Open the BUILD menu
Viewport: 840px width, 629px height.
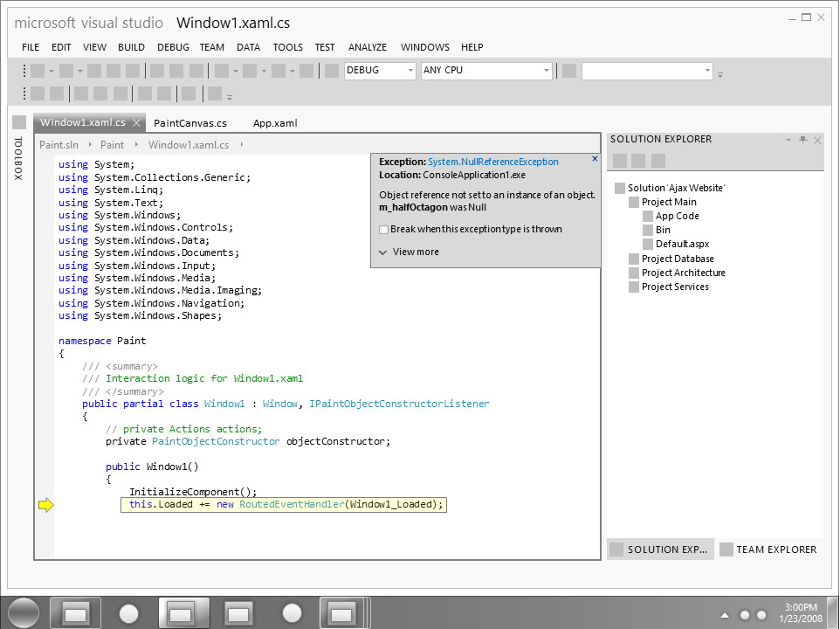click(x=131, y=47)
